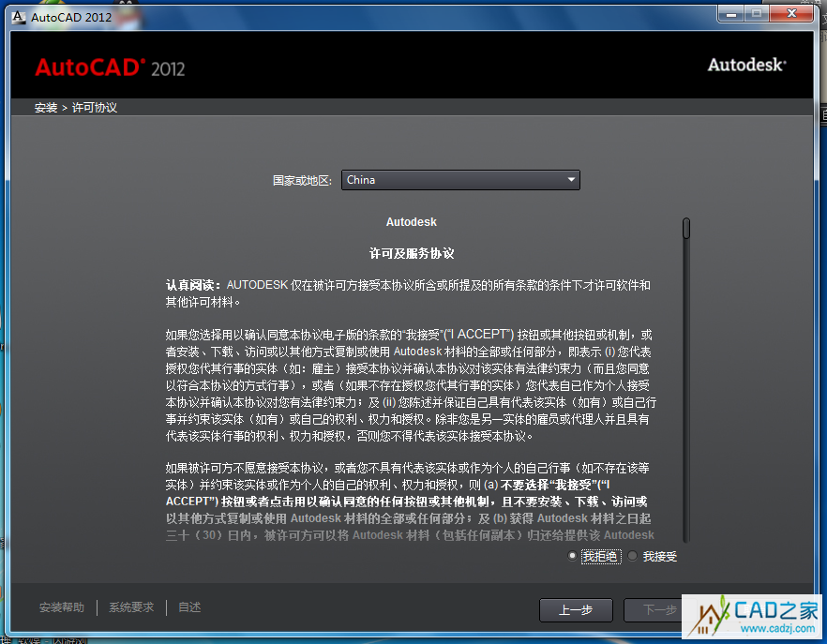Click the Autodesk logo in the header

click(746, 65)
